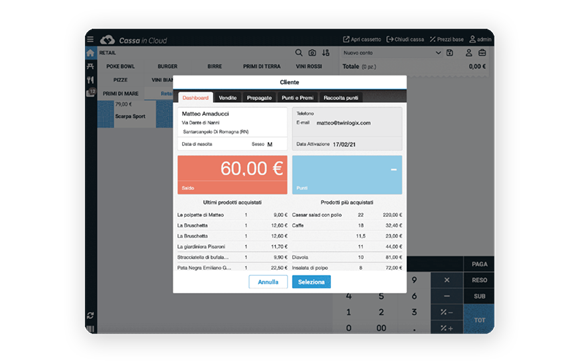Click the blue Punti tile
Screen dimensions: 576x362
347,175
